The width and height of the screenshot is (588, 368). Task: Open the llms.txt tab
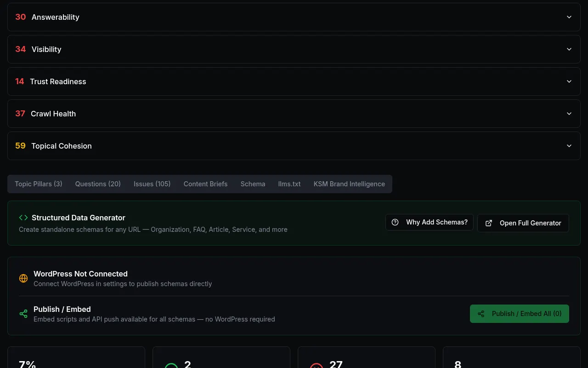pyautogui.click(x=289, y=184)
